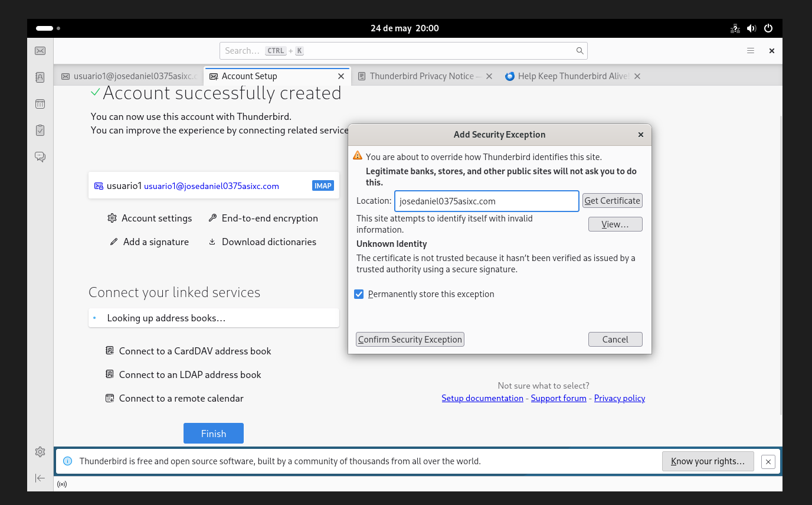Connect to a CardDAV address book
The image size is (812, 505).
(x=188, y=351)
